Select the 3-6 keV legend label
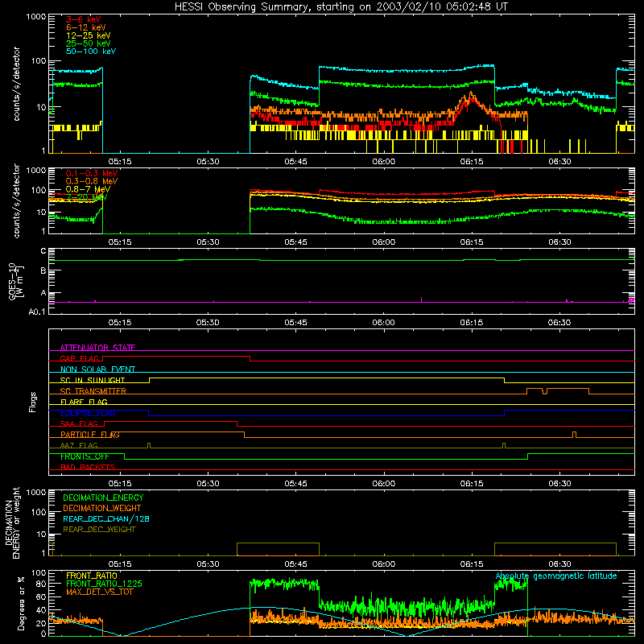This screenshot has width=644, height=644. pos(83,19)
